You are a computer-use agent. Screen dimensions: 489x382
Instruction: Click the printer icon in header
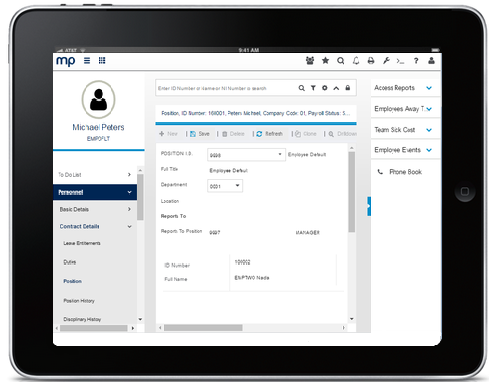point(371,61)
